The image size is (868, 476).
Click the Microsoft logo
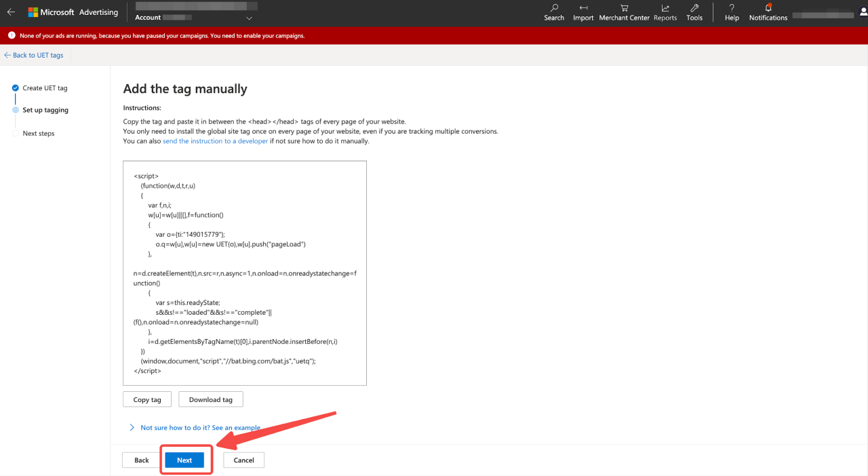[33, 12]
